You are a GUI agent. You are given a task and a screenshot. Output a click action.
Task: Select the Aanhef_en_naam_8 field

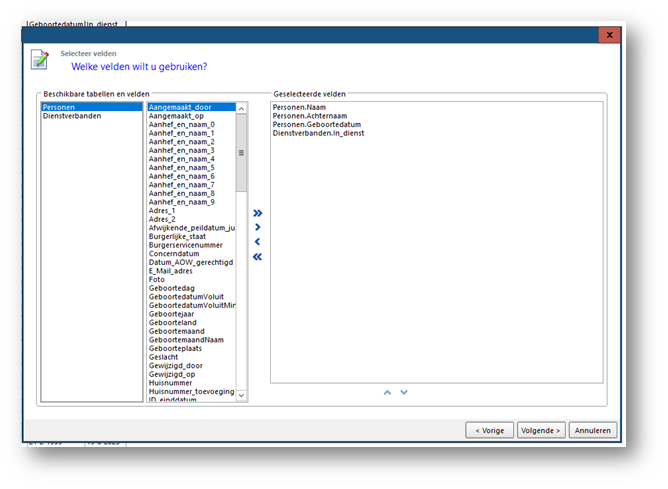click(191, 193)
